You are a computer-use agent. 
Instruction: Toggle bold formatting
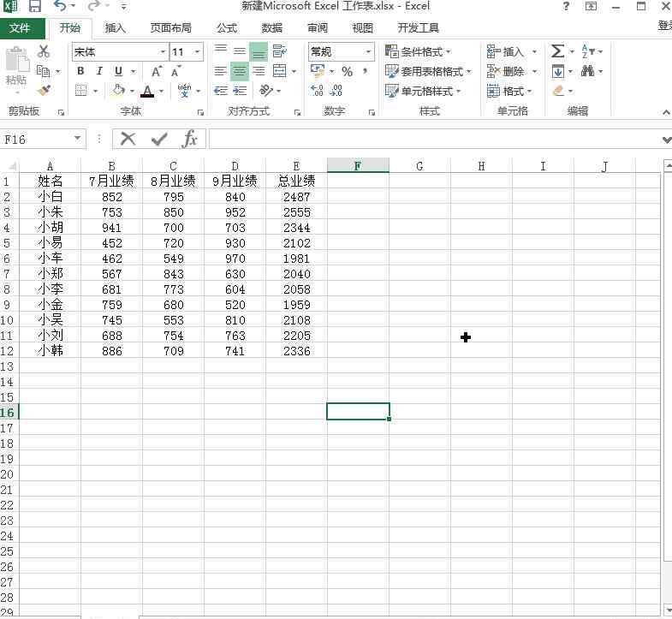80,72
